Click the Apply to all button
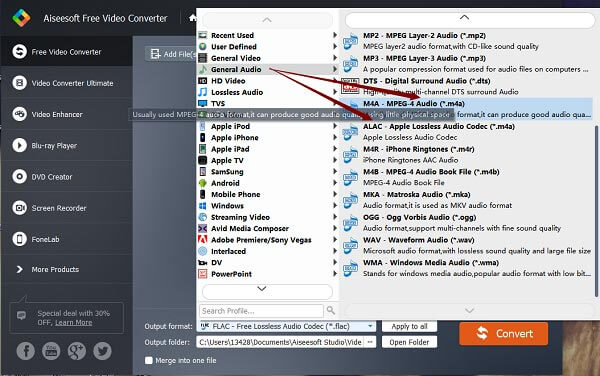Viewport: 600px width, 376px height. 409,326
